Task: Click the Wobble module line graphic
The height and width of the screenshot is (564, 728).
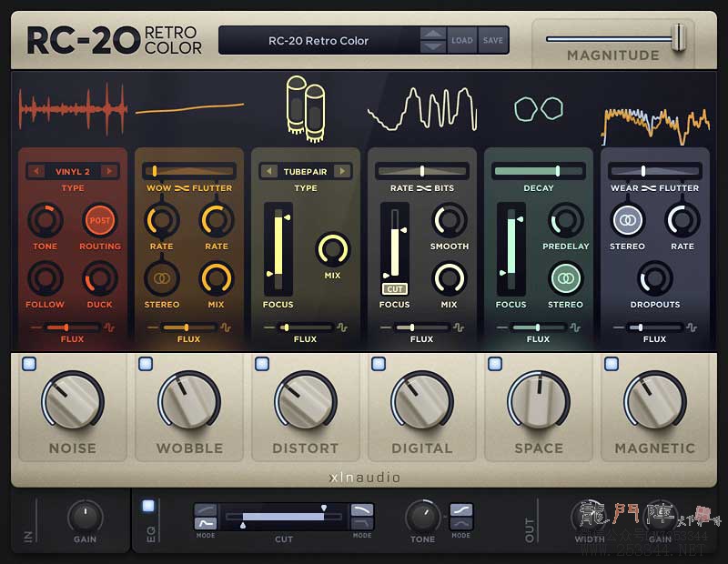Action: [x=189, y=108]
